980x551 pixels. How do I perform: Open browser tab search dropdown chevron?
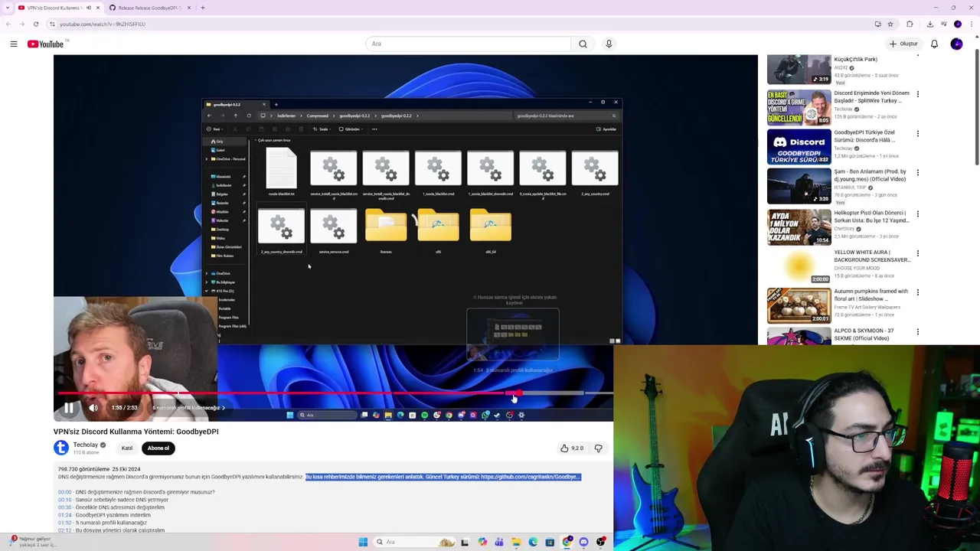point(6,8)
